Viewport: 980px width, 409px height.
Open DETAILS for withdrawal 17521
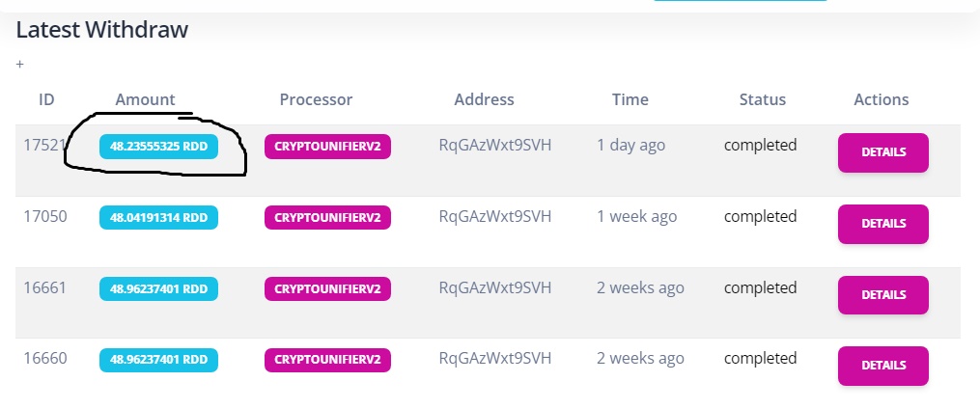click(x=883, y=152)
